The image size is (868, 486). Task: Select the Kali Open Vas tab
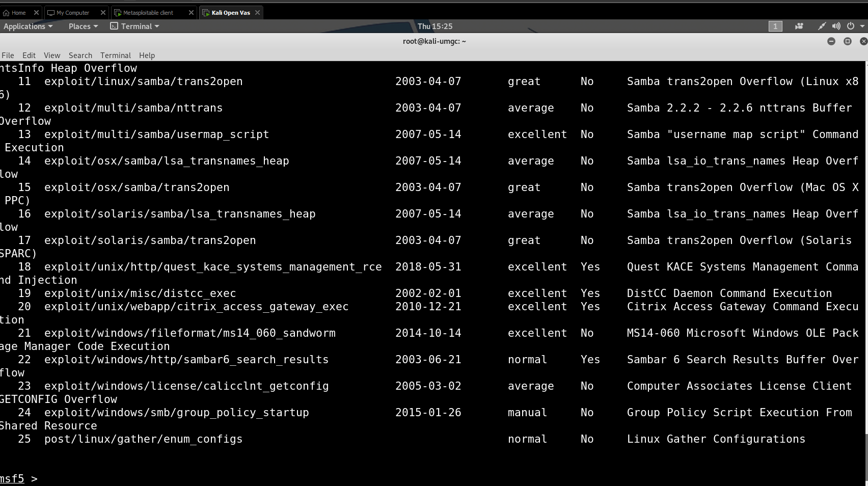tap(231, 13)
